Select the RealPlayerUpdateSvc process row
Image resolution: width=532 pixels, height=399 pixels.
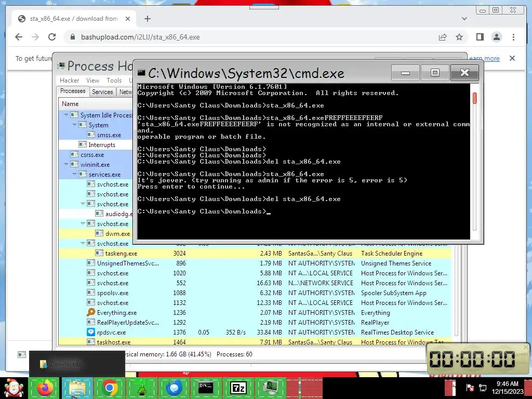tap(255, 322)
